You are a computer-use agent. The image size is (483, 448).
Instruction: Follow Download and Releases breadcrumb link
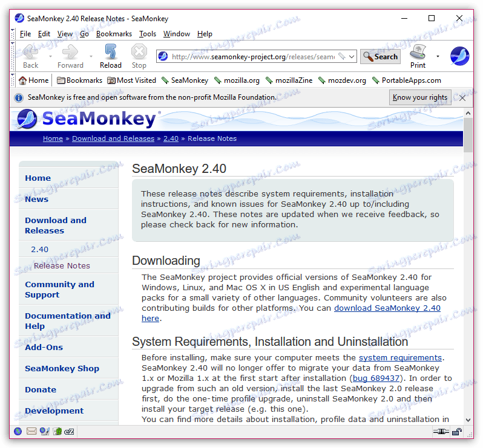coord(113,138)
